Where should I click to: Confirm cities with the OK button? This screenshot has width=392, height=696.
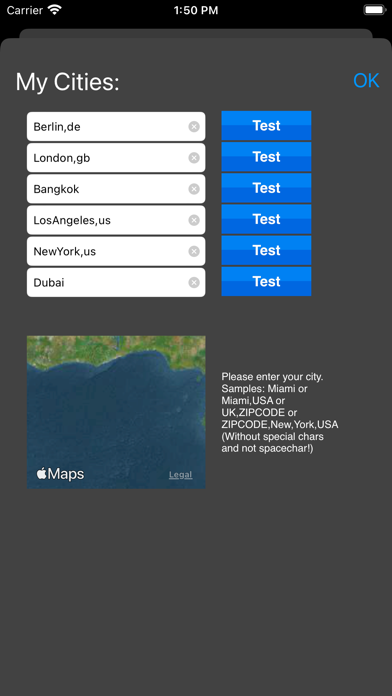click(366, 81)
